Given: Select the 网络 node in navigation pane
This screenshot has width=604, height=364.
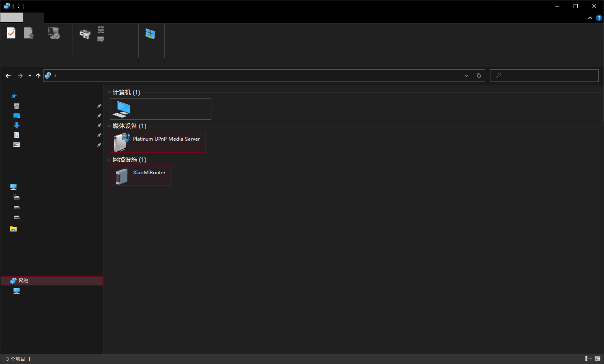Looking at the screenshot, I should pyautogui.click(x=52, y=281).
